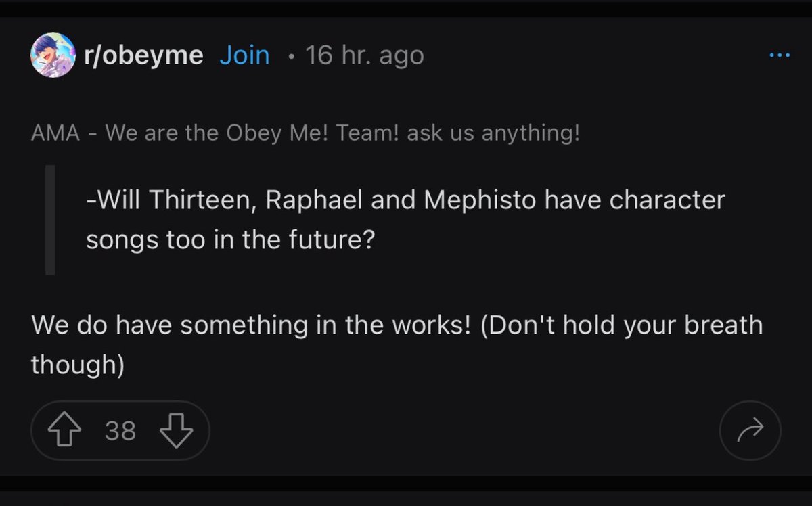
Task: Click 'ask us anything!' in the title
Action: (x=493, y=133)
